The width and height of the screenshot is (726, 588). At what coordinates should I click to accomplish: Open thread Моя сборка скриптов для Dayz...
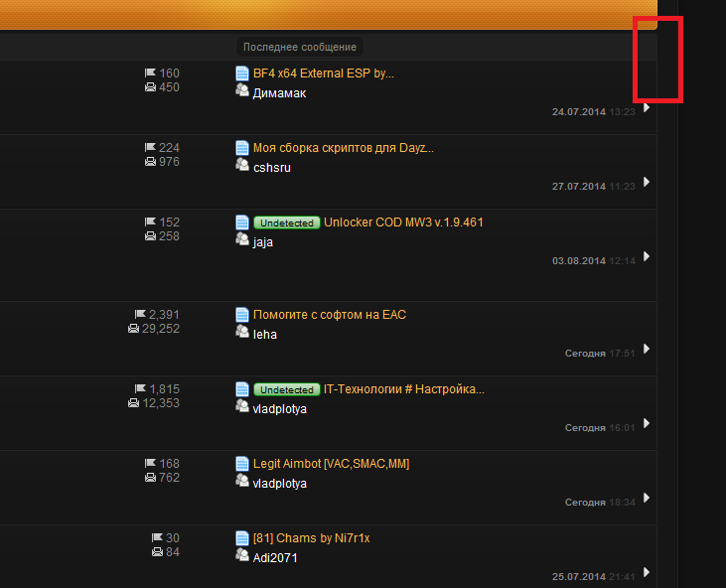[343, 148]
